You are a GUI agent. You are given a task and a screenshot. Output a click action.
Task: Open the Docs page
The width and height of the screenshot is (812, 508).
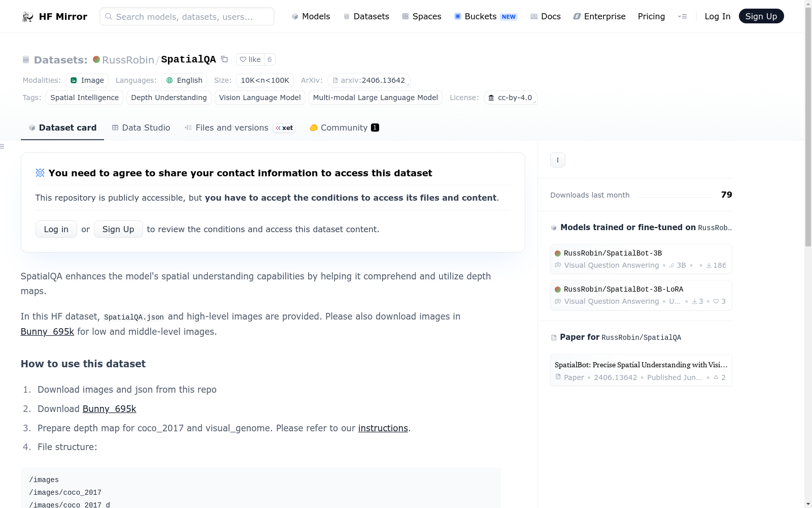coord(546,16)
